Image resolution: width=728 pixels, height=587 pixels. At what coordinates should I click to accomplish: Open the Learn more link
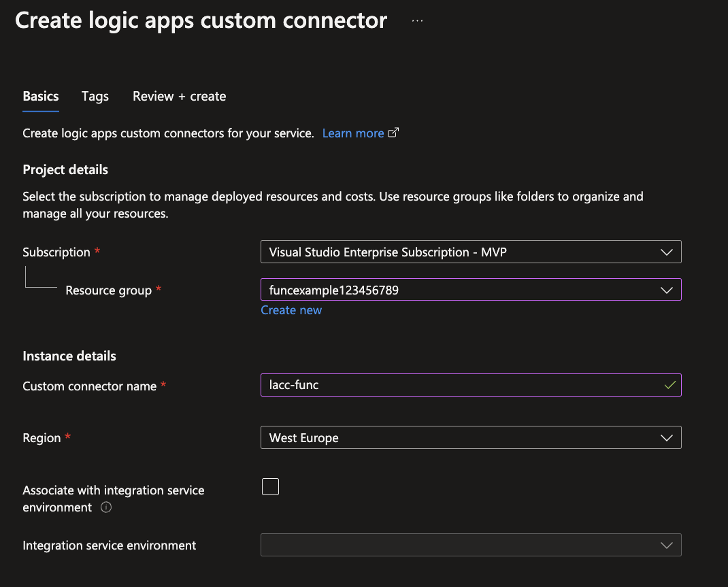[x=352, y=133]
